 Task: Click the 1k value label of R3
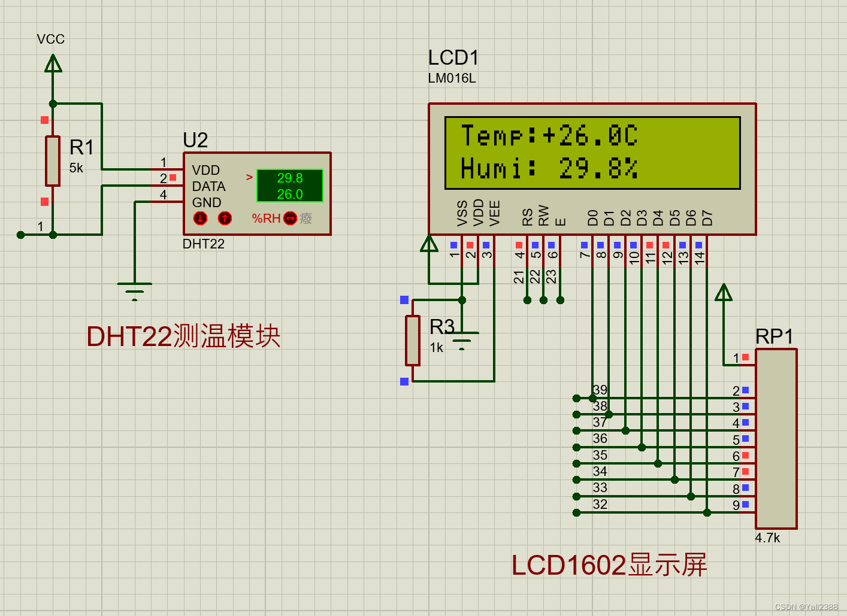pyautogui.click(x=437, y=348)
